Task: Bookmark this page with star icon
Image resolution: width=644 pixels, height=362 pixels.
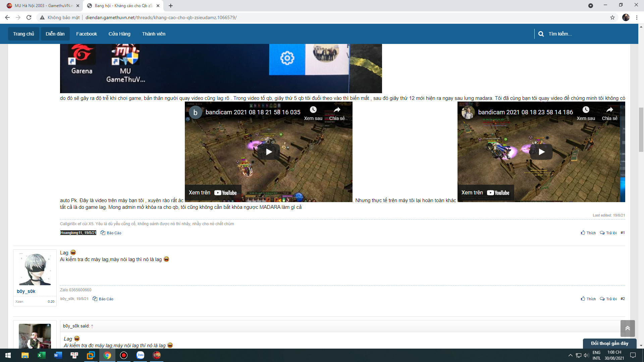Action: point(612,17)
